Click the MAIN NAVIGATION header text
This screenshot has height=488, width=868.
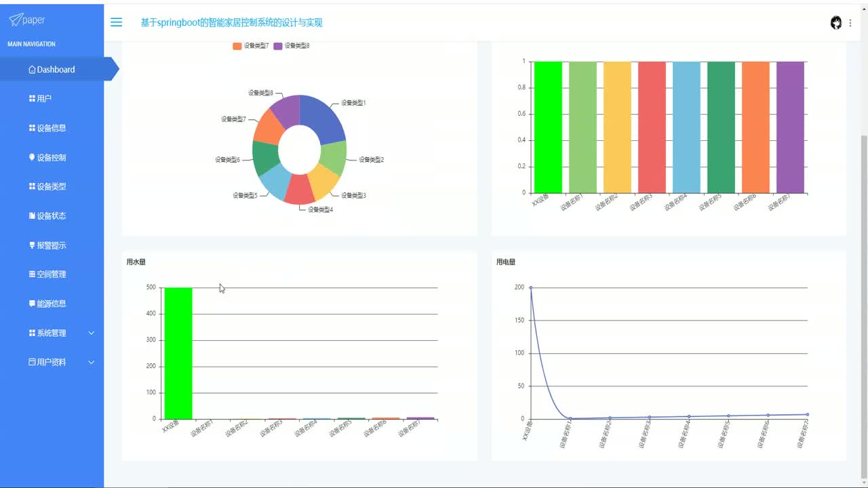[31, 44]
